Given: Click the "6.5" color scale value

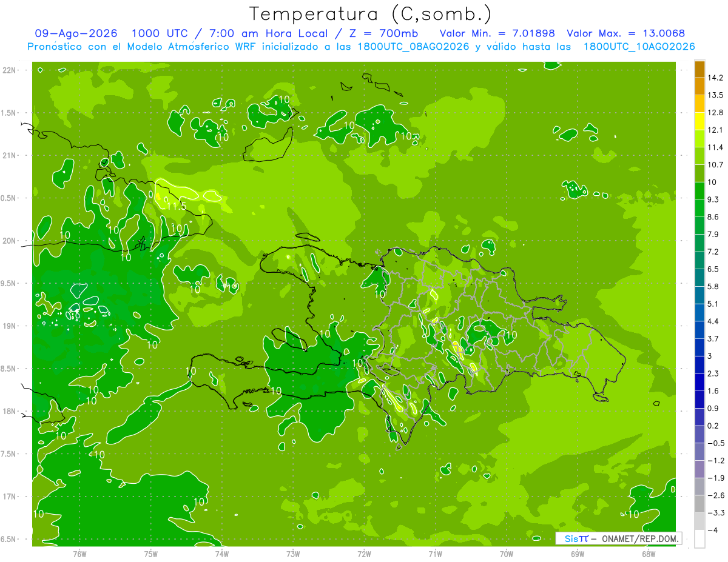Looking at the screenshot, I should point(713,269).
